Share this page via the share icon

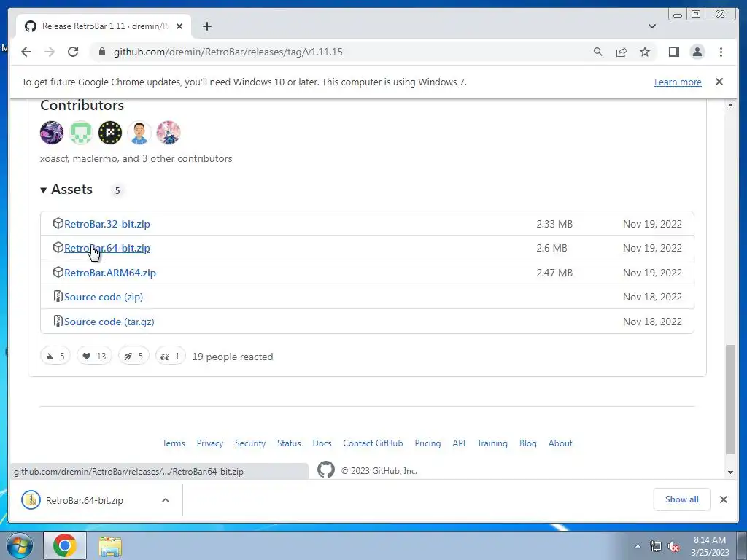click(622, 52)
